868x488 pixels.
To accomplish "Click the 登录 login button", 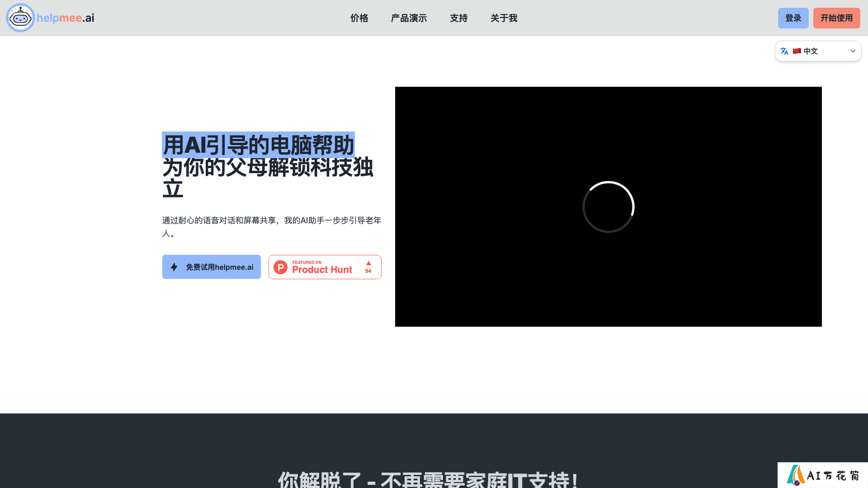I will (x=793, y=18).
